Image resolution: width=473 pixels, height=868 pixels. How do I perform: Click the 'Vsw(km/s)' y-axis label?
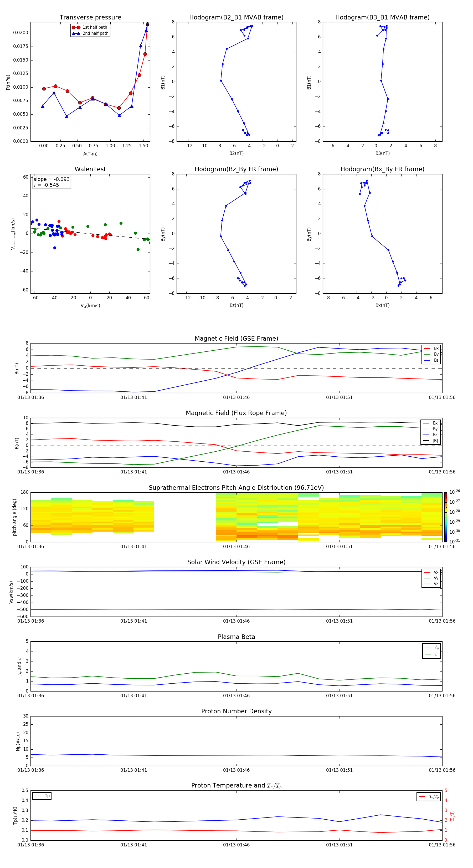[11, 592]
